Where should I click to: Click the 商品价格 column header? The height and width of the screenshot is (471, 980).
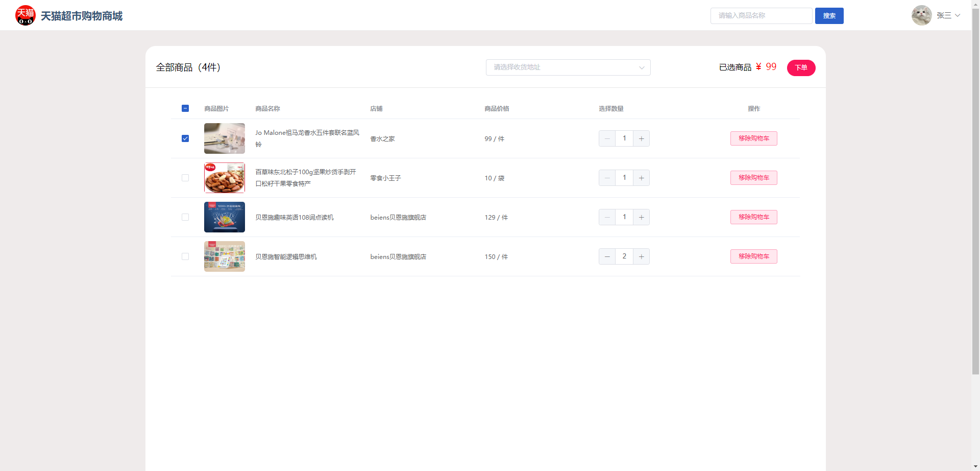[497, 108]
